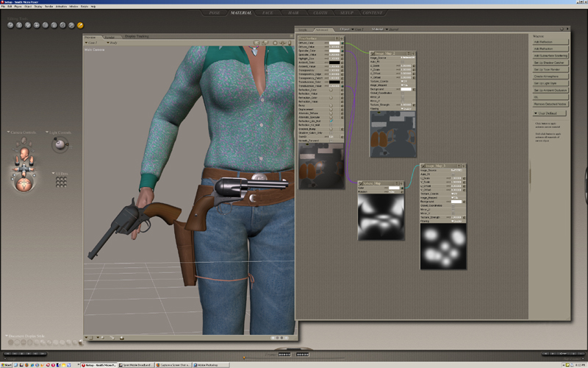Open Texture_Coords dropdown in Image_Map_2 node
The height and width of the screenshot is (368, 588).
(x=404, y=82)
